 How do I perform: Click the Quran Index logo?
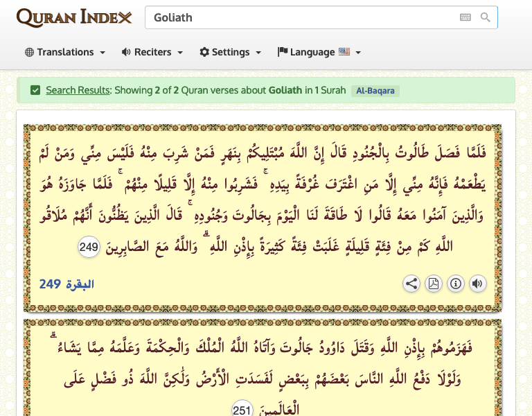(74, 17)
